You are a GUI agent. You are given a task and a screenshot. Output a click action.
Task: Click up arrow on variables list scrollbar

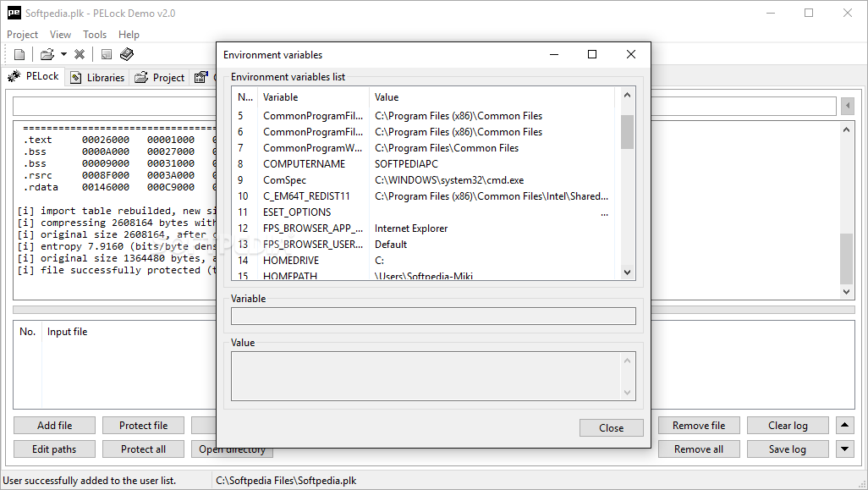(x=627, y=96)
